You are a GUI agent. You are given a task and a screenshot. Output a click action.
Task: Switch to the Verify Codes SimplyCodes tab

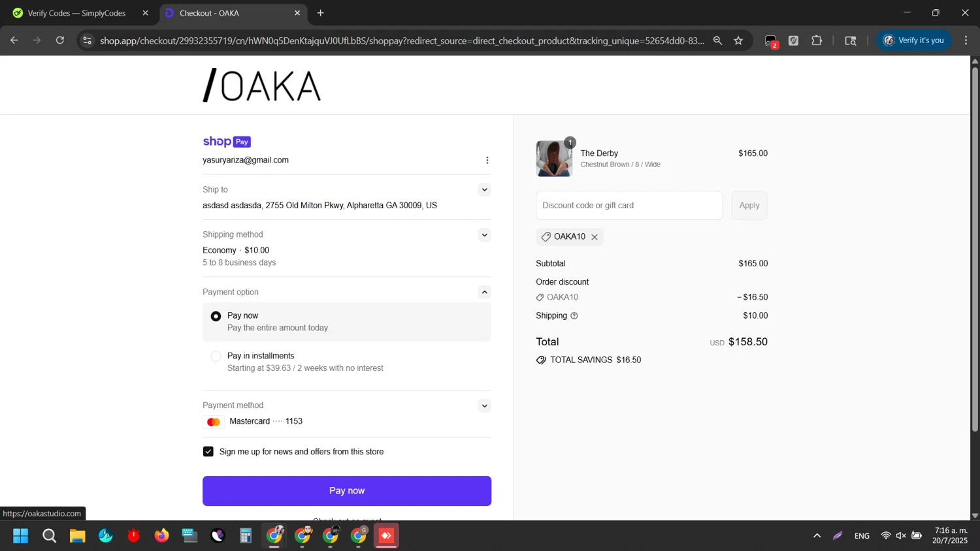[76, 13]
